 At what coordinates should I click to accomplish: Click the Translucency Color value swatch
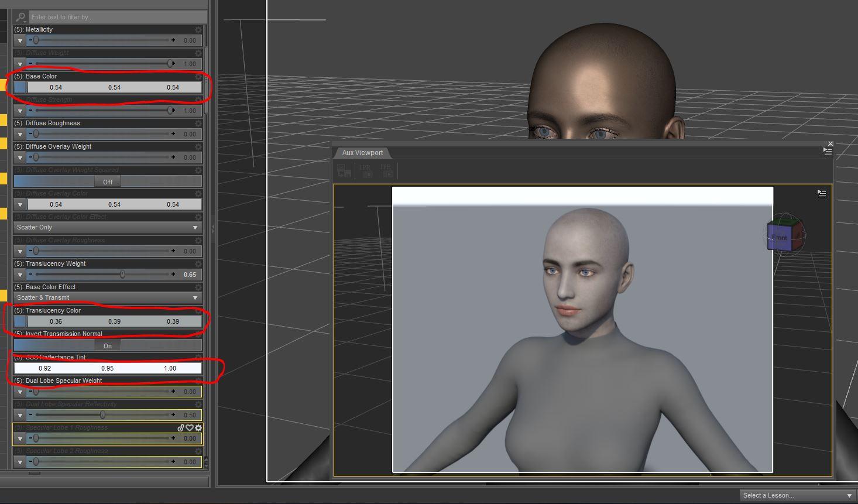tap(114, 321)
